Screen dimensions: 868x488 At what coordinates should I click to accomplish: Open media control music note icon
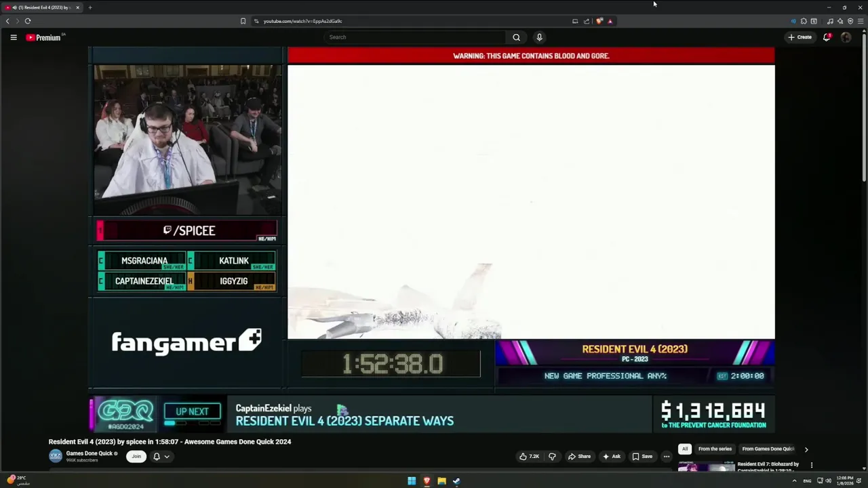pyautogui.click(x=830, y=21)
